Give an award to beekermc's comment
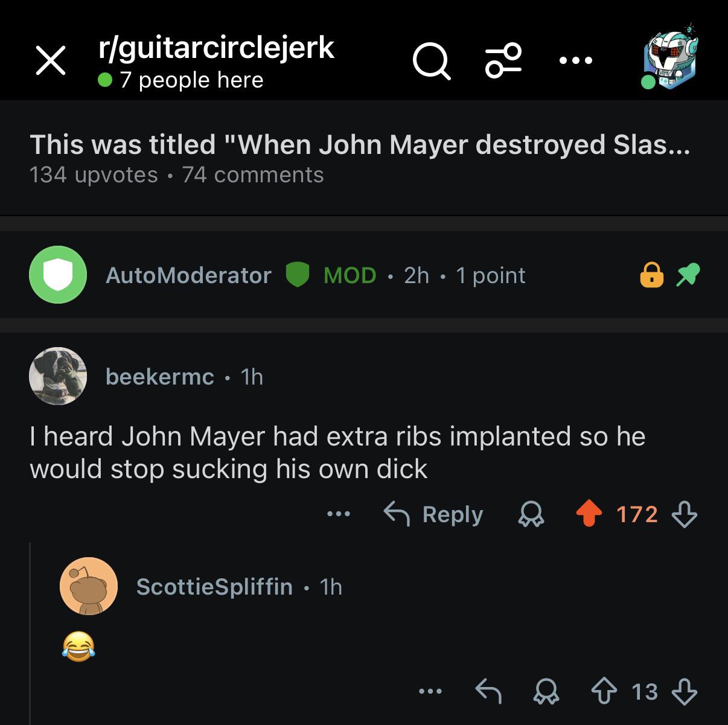The image size is (728, 725). coord(531,515)
